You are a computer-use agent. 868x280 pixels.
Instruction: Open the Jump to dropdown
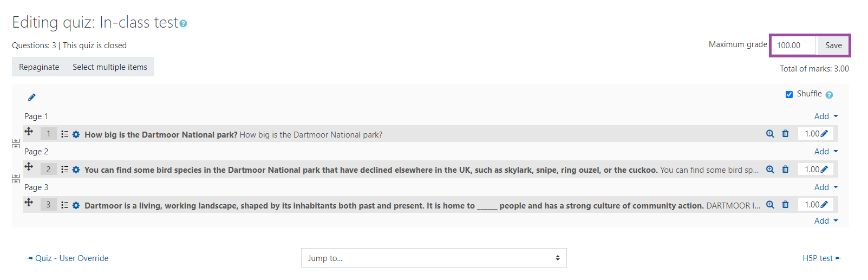coord(434,258)
